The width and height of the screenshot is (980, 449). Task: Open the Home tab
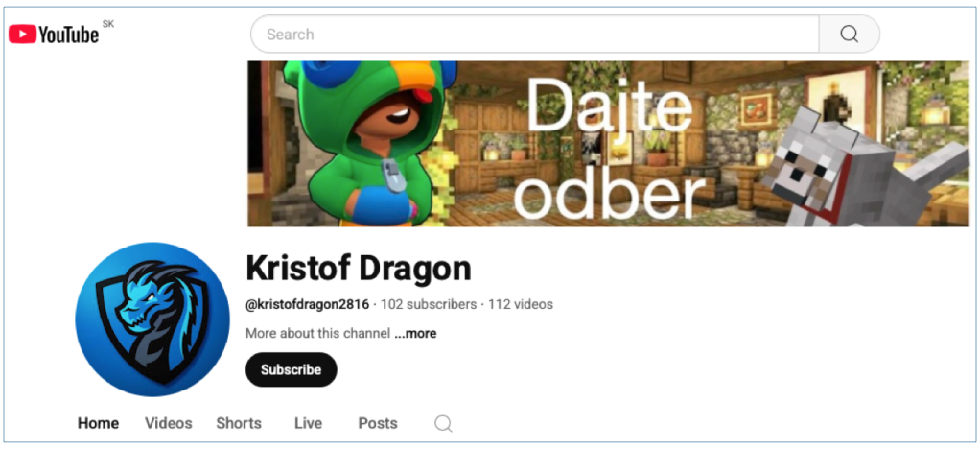coord(98,423)
